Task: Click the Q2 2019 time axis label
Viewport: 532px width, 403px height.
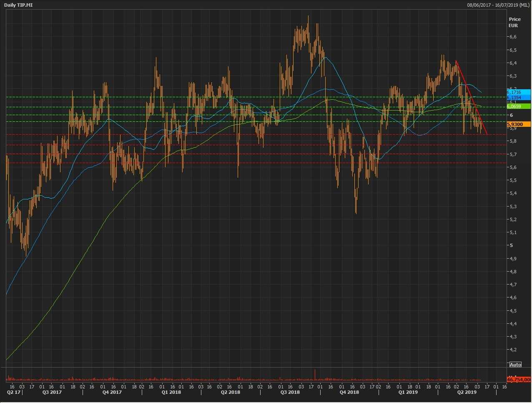Action: point(467,393)
